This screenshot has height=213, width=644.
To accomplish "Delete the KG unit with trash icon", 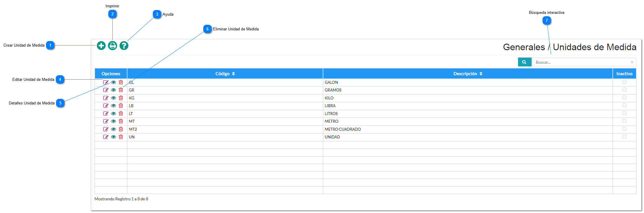I will 121,98.
